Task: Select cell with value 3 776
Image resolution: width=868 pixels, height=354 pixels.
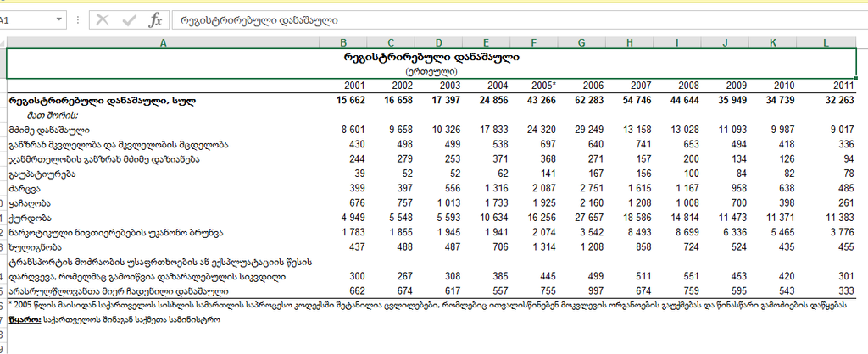Action: [842, 232]
